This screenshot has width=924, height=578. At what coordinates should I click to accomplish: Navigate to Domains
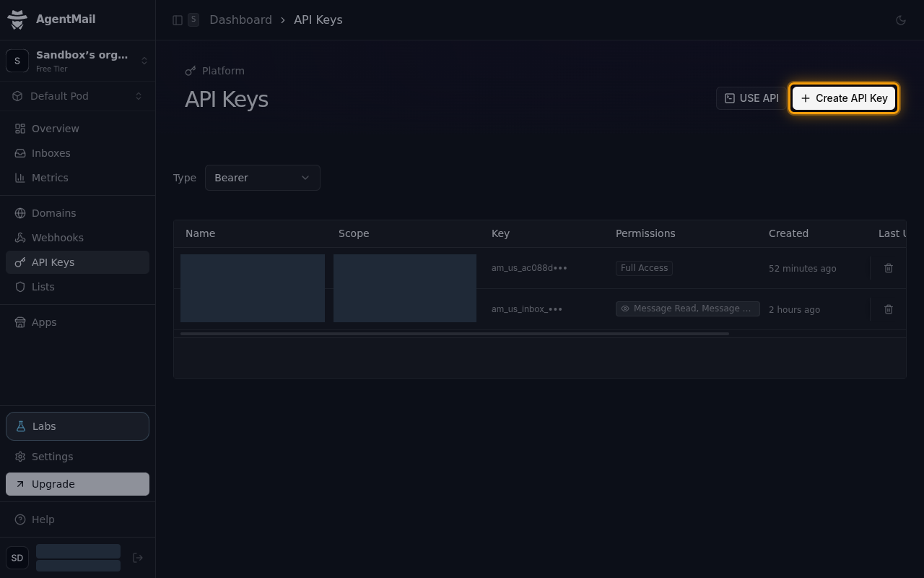click(x=77, y=213)
